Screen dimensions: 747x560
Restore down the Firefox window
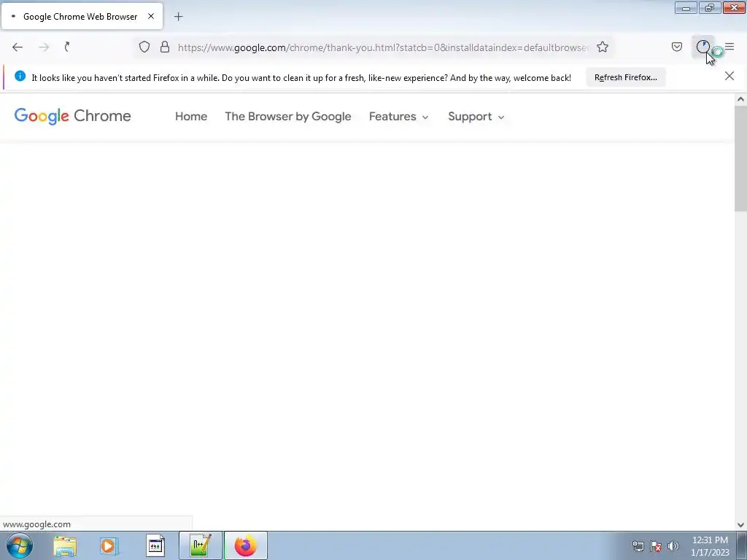coord(710,8)
